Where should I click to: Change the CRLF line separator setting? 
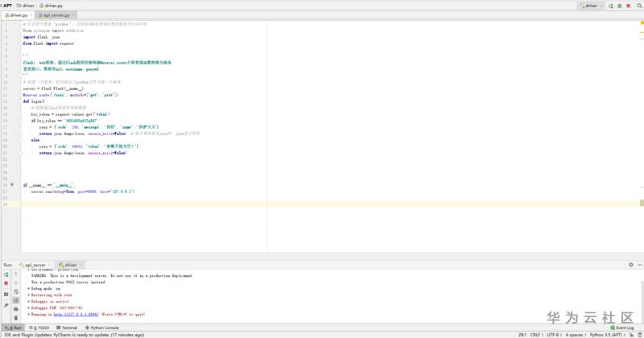(536, 335)
